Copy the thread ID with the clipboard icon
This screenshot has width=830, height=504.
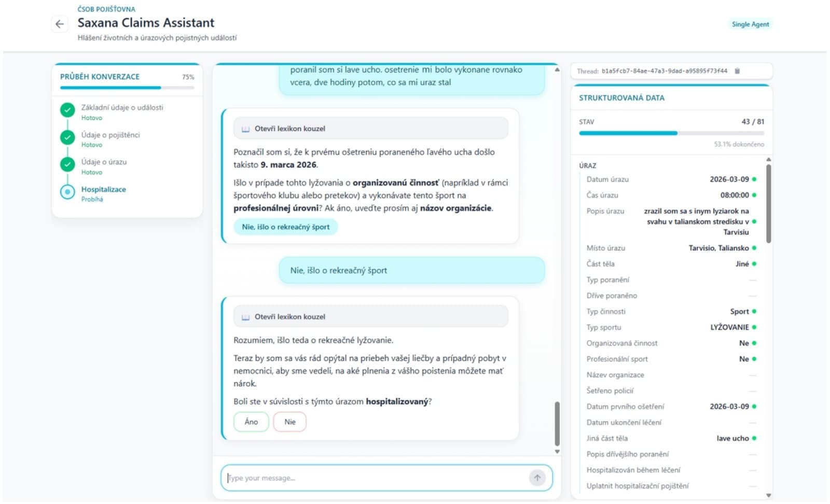737,71
